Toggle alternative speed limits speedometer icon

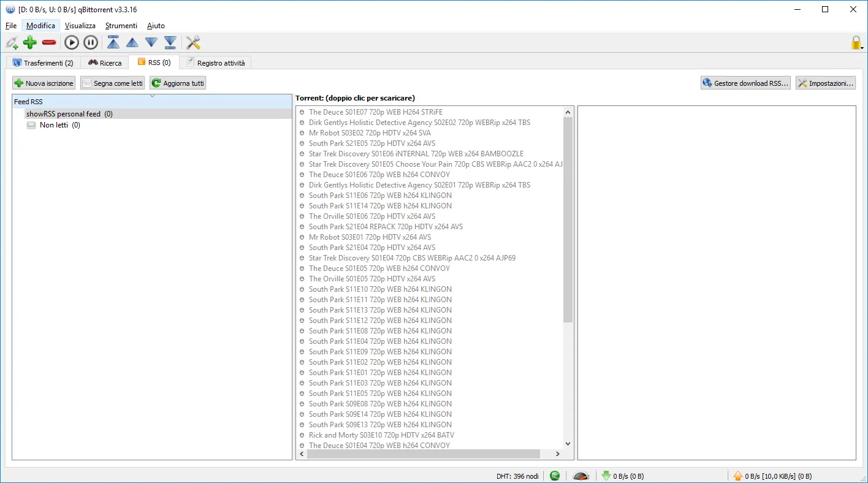(x=581, y=476)
